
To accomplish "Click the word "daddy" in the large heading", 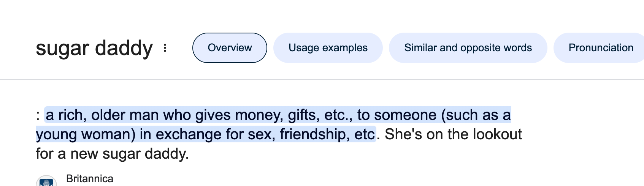I will (124, 48).
